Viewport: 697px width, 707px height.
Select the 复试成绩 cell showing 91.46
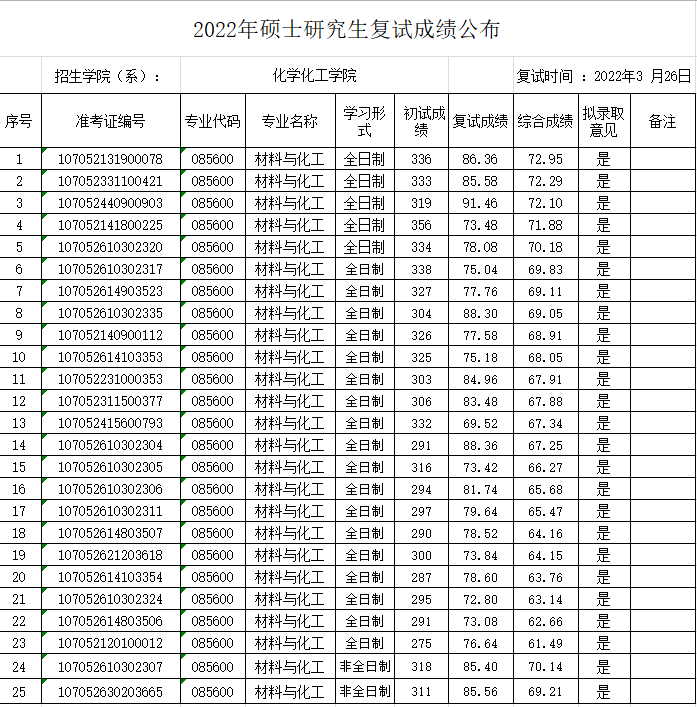tap(480, 203)
